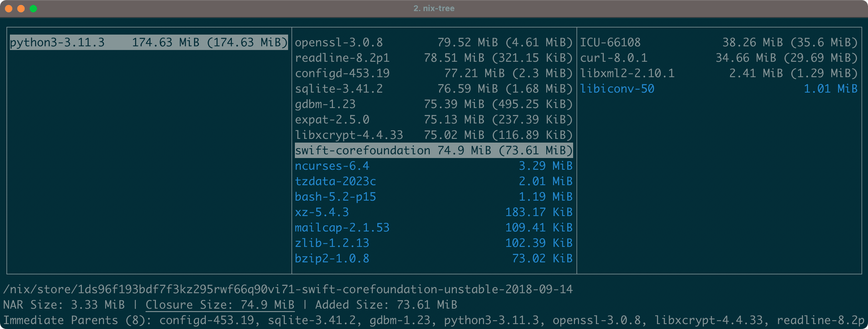Select the highlighted swift-corefoundation row
Screen dimensions: 868x329
433,150
